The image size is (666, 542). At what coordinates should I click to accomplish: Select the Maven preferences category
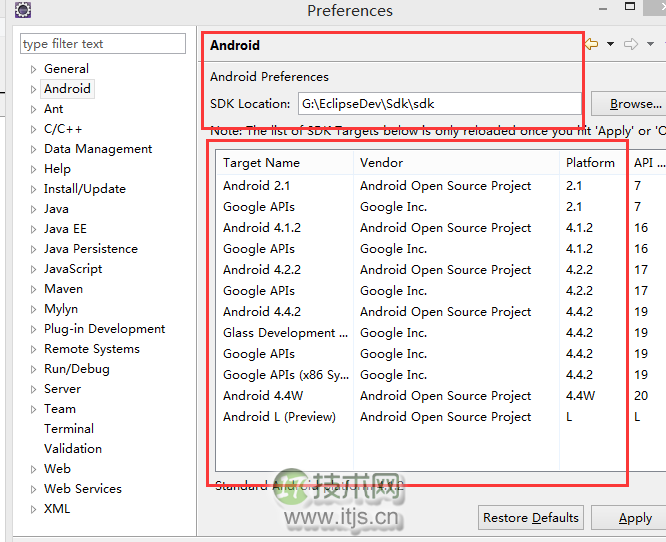coord(63,289)
